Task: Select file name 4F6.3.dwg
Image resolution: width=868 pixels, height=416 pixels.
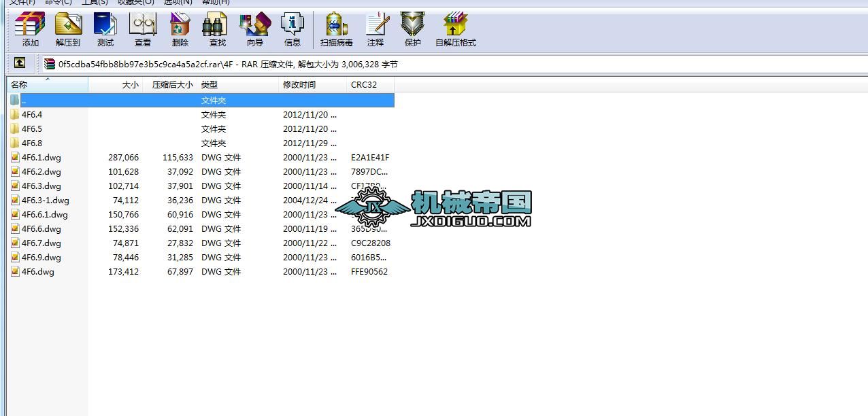Action: pyautogui.click(x=41, y=186)
